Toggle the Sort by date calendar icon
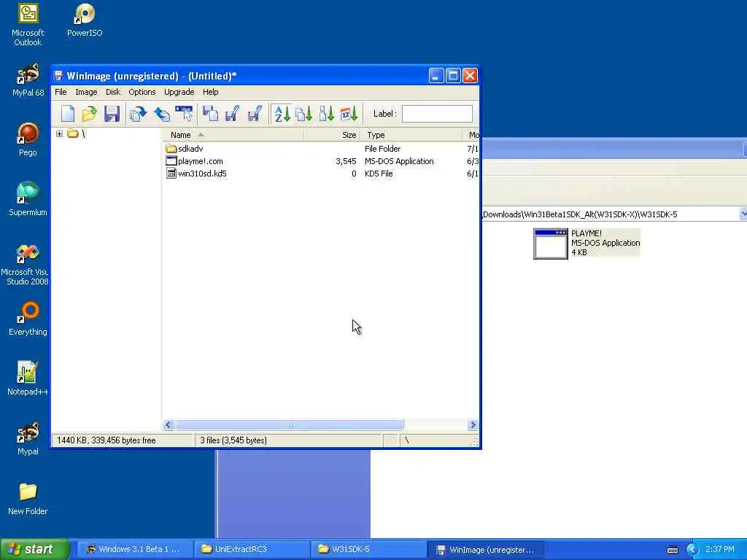This screenshot has width=747, height=560. pos(349,114)
